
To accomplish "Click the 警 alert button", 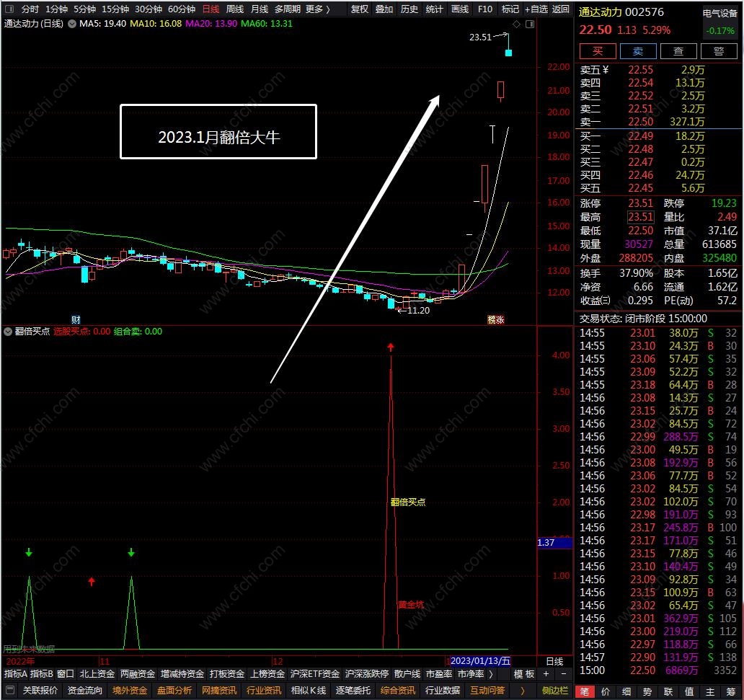I will 719,50.
